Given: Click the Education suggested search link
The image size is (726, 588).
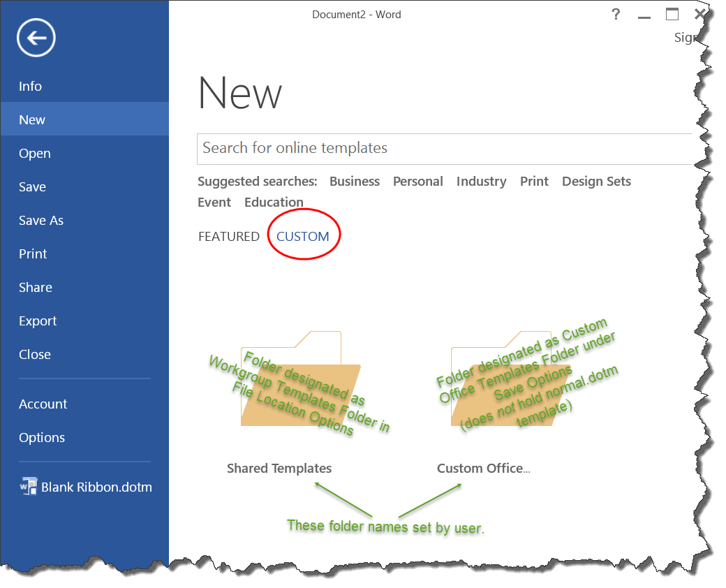Looking at the screenshot, I should (x=274, y=203).
